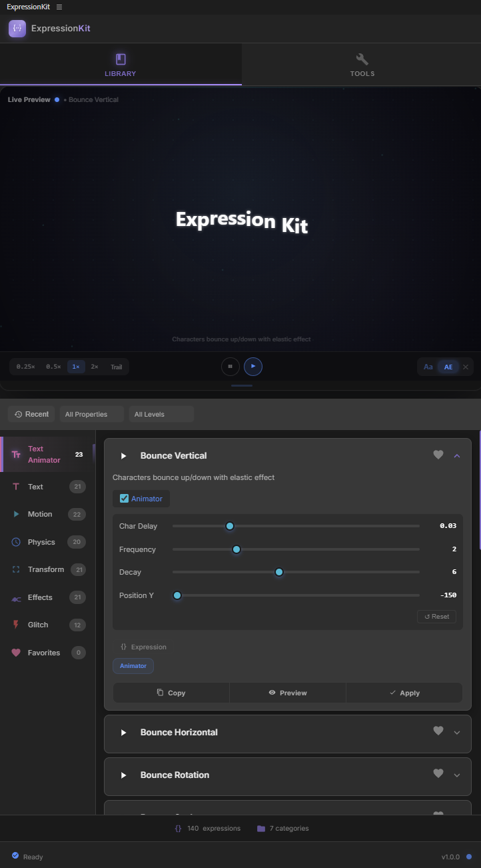Apply the Bounce Vertical expression
Viewport: 481px width, 868px height.
point(404,693)
